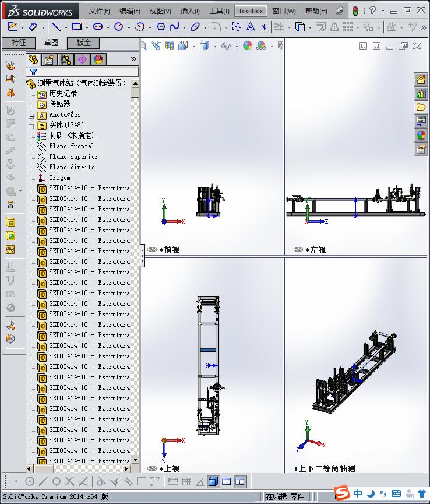Open the 视图(V) menu
Viewport: 430px width, 504px height.
point(160,11)
